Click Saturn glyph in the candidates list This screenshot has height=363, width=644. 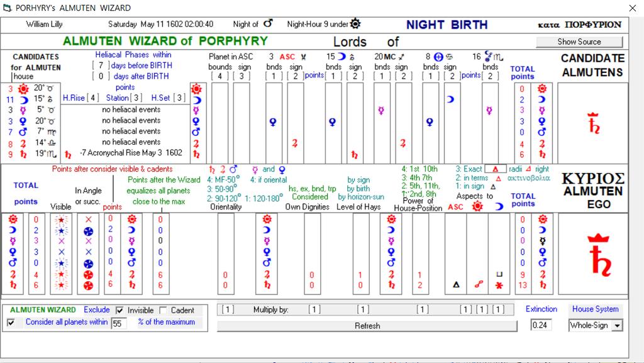click(23, 154)
